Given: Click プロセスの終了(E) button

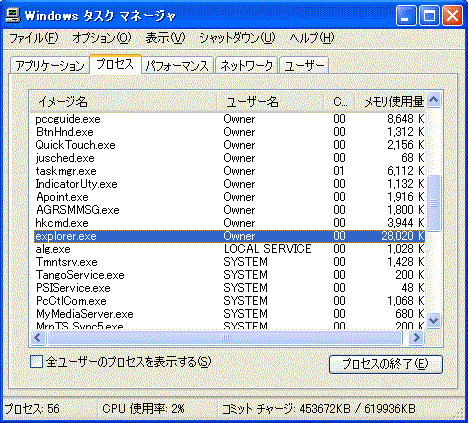Looking at the screenshot, I should 386,364.
